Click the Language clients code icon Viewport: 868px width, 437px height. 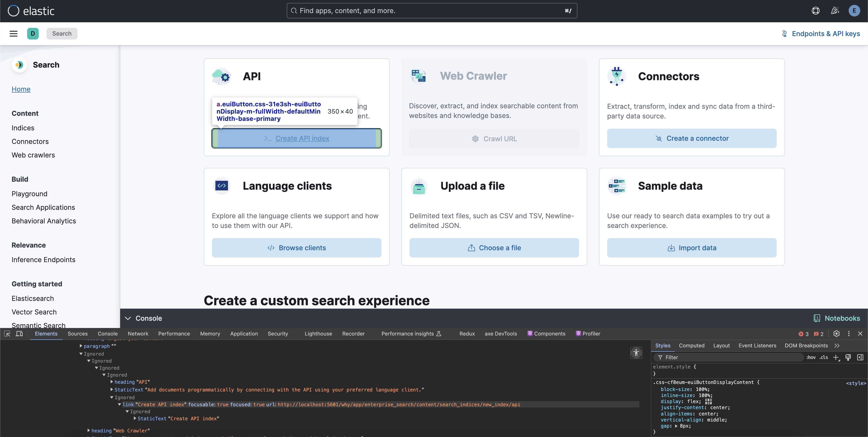[221, 186]
